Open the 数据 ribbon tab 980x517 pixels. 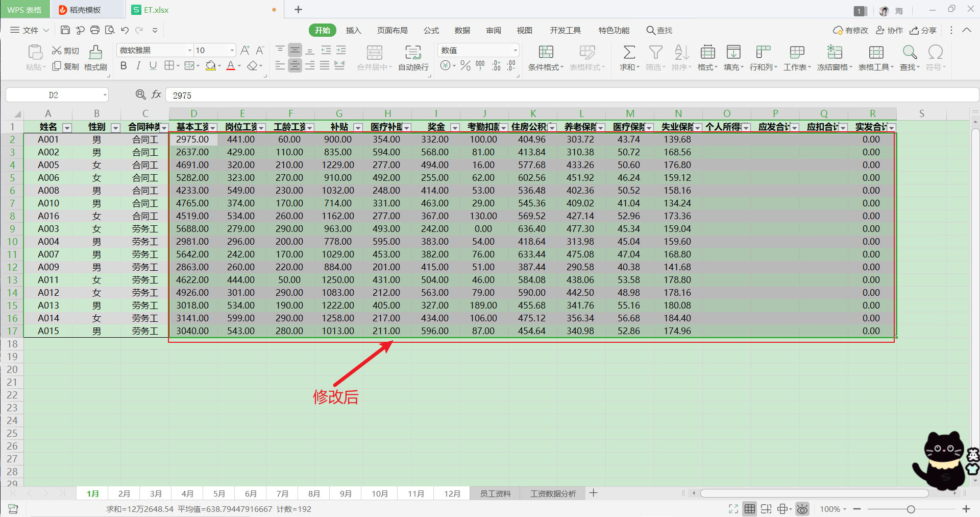pyautogui.click(x=462, y=30)
